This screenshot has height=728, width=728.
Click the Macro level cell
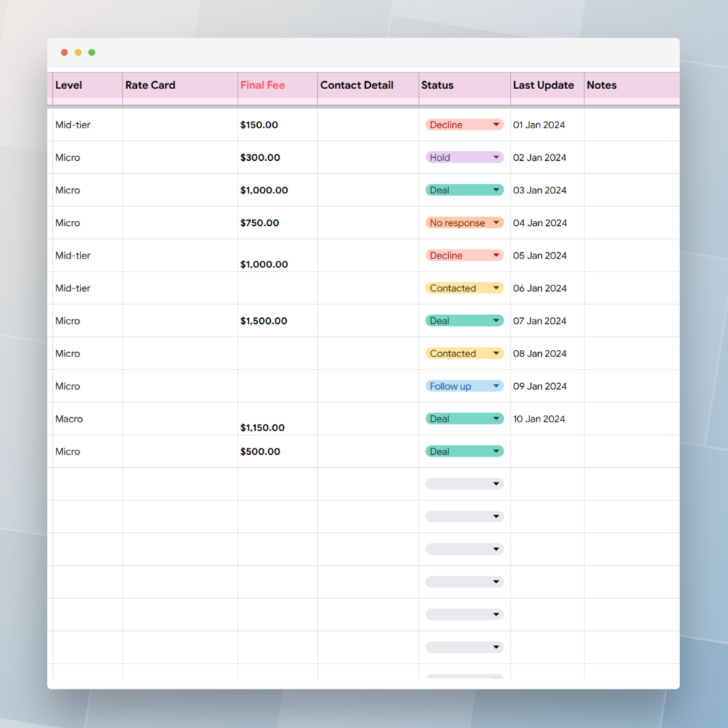click(x=88, y=419)
